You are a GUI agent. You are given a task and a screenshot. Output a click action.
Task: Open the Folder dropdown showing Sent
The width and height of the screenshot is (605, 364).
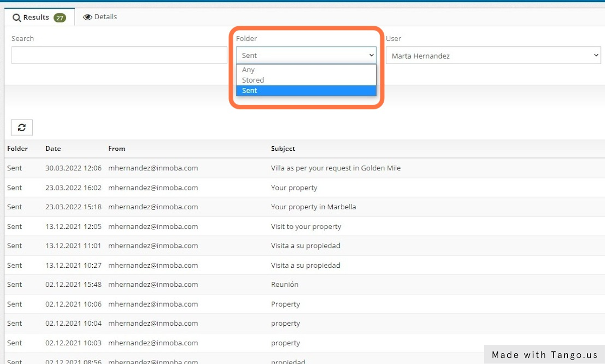306,55
